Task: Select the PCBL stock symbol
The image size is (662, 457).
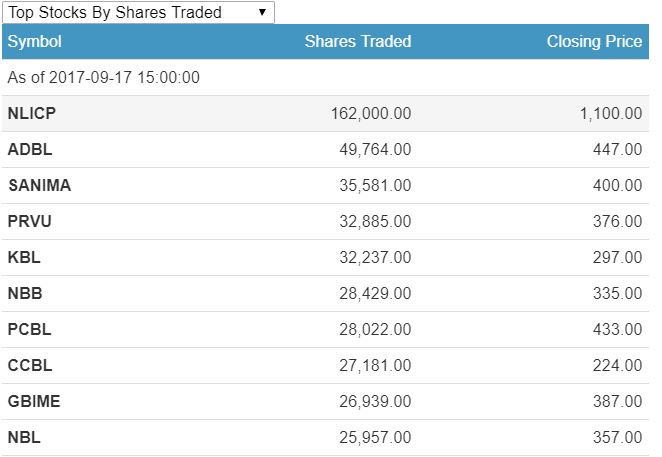Action: 29,330
